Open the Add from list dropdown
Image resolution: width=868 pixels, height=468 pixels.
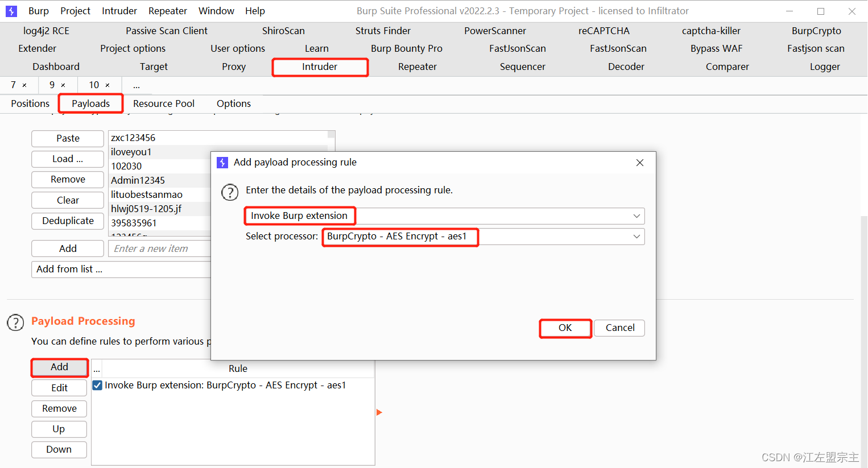pyautogui.click(x=121, y=270)
